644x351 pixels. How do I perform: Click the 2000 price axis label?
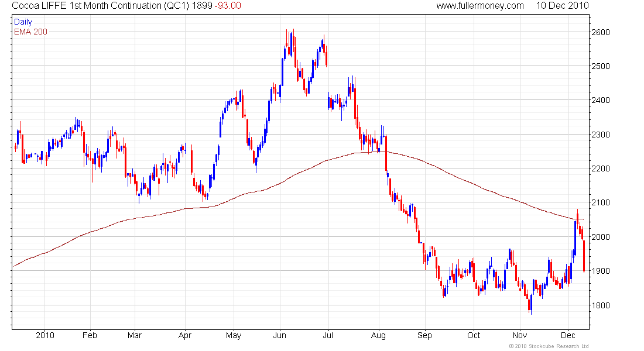coord(601,237)
